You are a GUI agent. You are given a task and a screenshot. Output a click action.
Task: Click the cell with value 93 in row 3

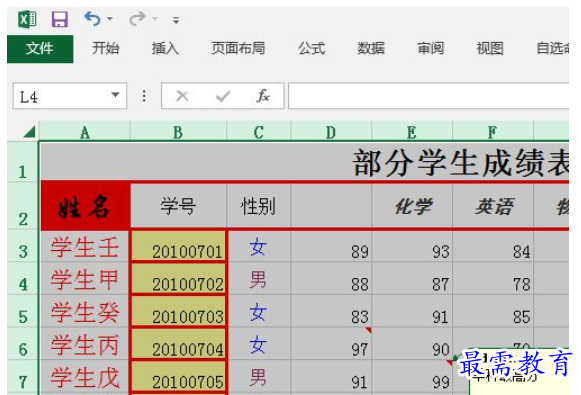[x=412, y=246]
